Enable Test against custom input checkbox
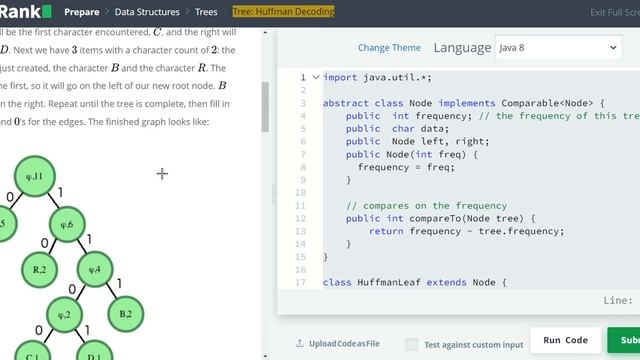Viewport: 640px width, 360px height. (x=411, y=344)
